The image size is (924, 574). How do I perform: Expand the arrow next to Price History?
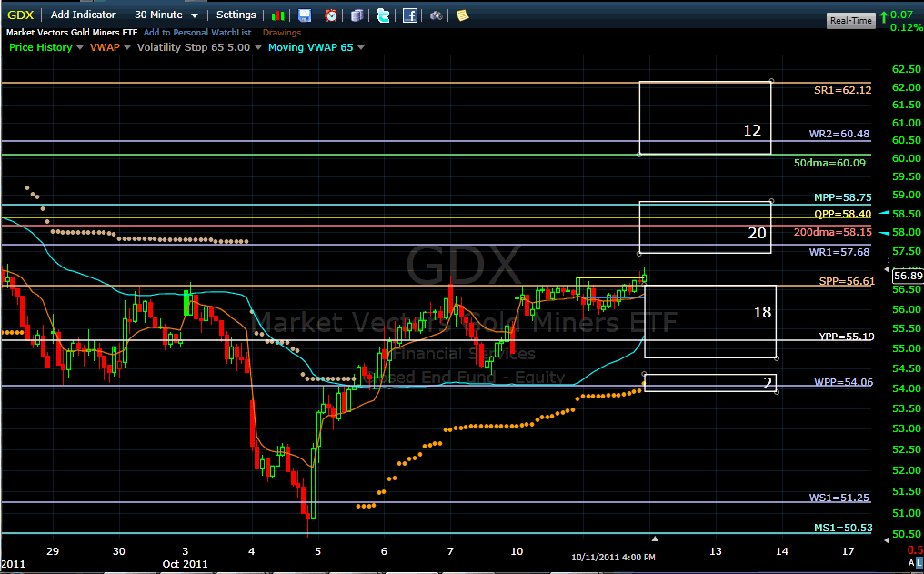tap(79, 47)
